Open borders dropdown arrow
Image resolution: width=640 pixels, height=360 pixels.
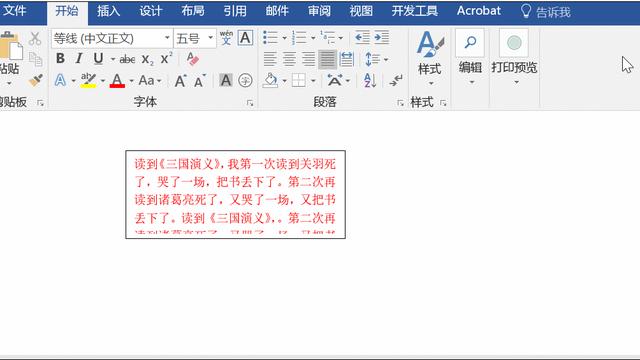click(313, 80)
